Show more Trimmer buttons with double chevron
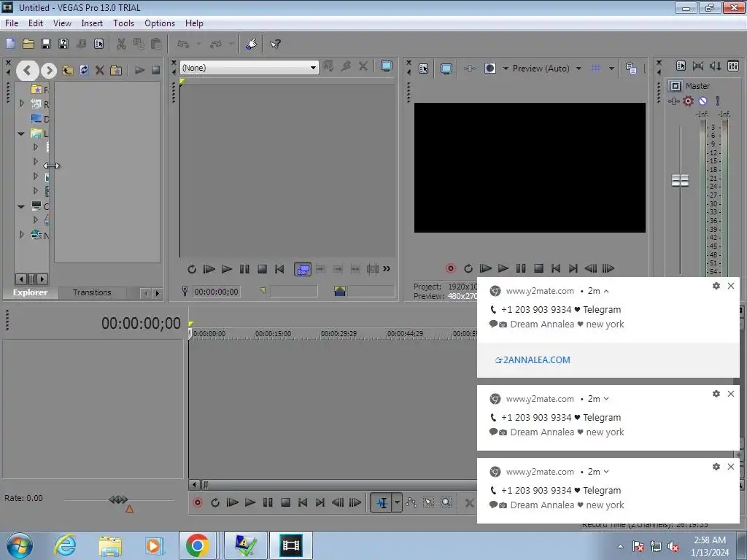747x560 pixels. (387, 270)
